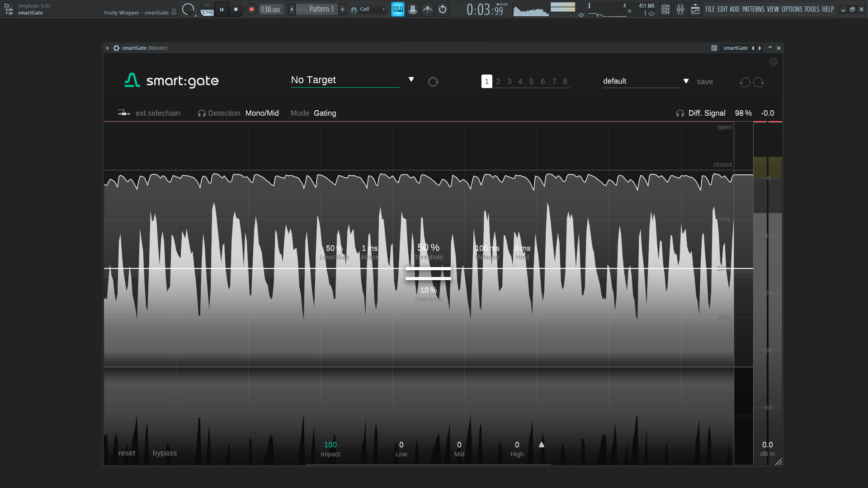The width and height of the screenshot is (868, 488).
Task: Select previous preset with the left arrow
Action: [x=753, y=48]
